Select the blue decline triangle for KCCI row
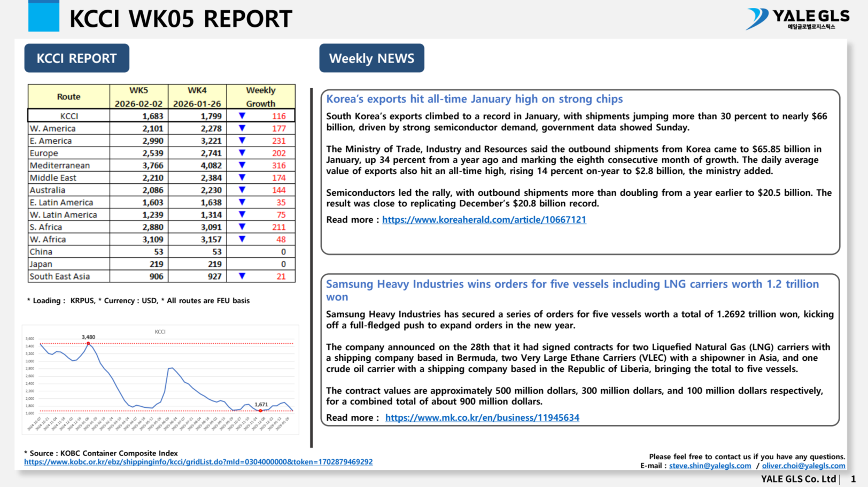Image resolution: width=868 pixels, height=487 pixels. [x=242, y=115]
